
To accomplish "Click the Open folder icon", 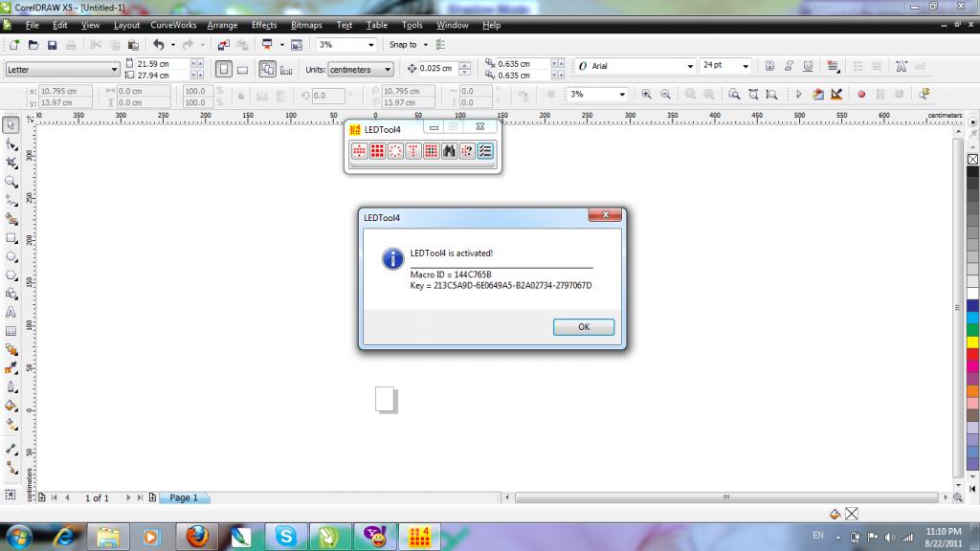I will [33, 45].
